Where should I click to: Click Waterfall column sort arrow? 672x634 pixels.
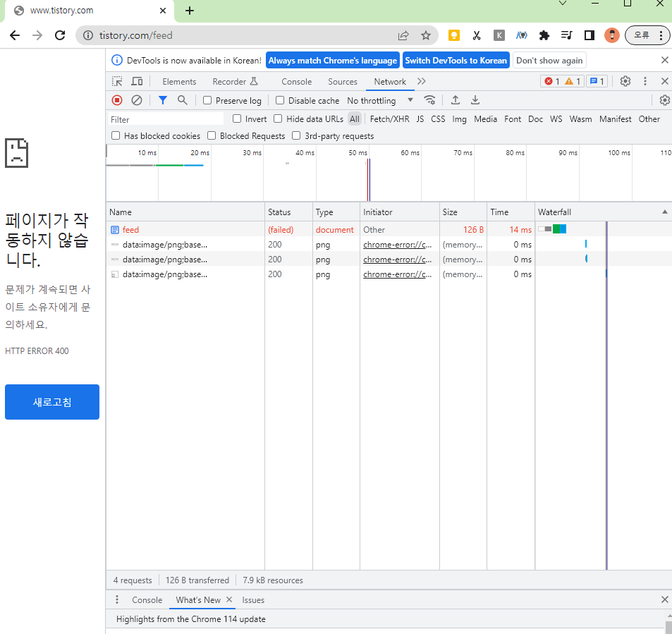[665, 212]
